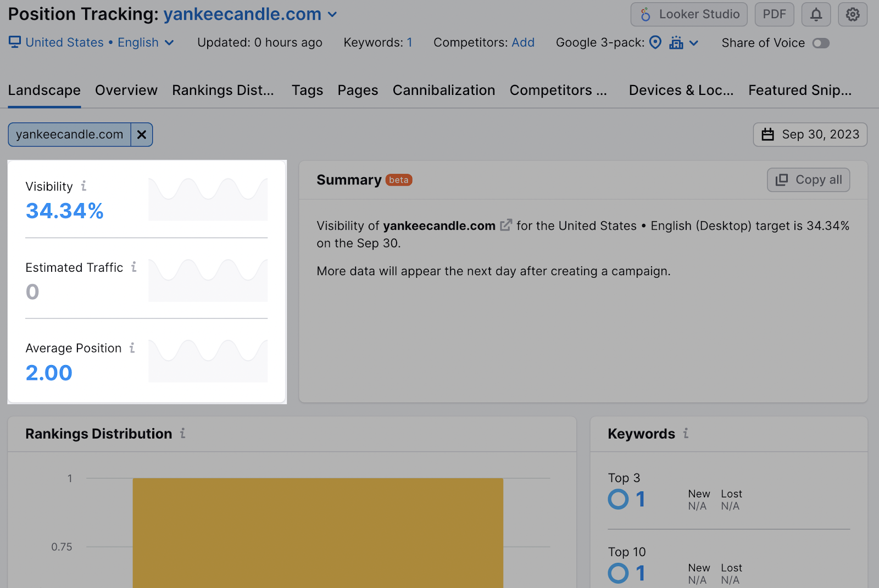Image resolution: width=879 pixels, height=588 pixels.
Task: Open the notifications bell icon
Action: point(816,14)
